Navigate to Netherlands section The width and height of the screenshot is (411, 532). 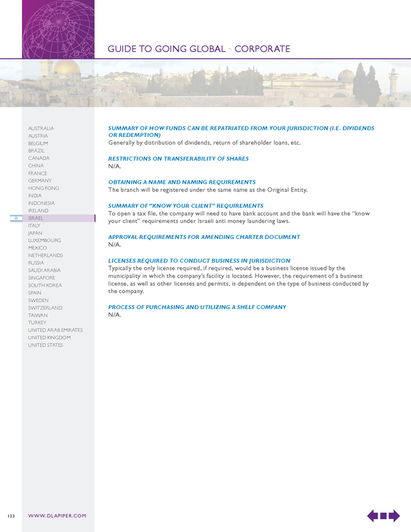coord(46,255)
